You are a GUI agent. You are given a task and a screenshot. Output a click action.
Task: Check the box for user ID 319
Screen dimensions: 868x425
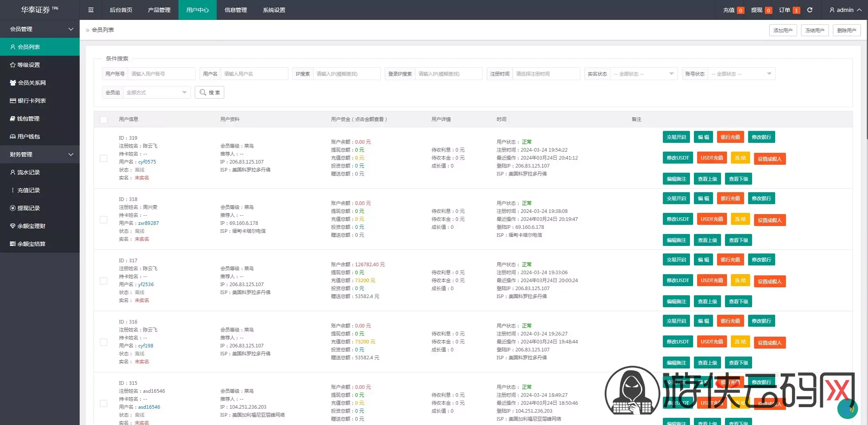(x=104, y=158)
